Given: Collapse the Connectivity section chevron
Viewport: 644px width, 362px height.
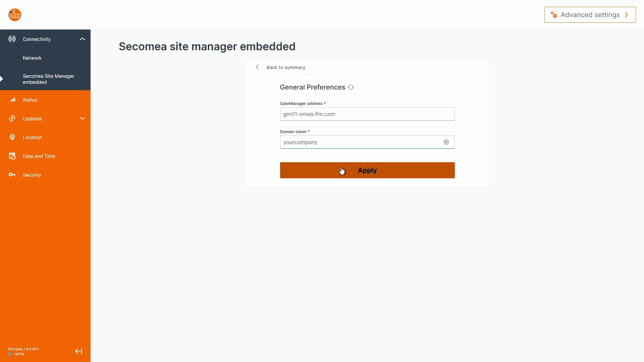Looking at the screenshot, I should [x=83, y=39].
